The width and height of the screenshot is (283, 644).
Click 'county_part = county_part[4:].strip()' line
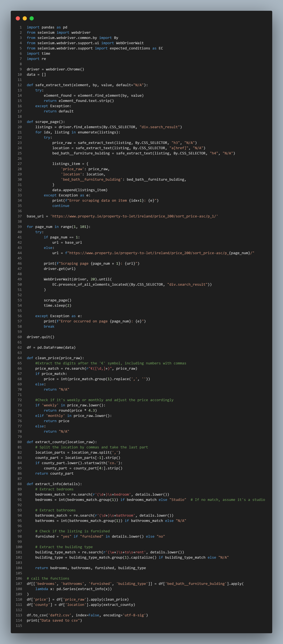tap(83, 468)
